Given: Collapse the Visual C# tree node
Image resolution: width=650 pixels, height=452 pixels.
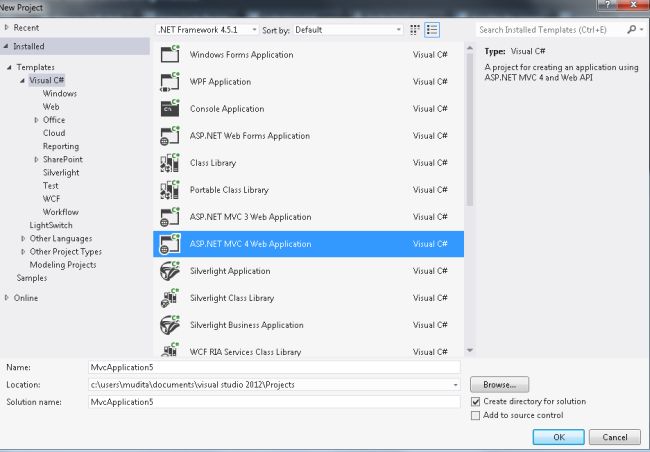Looking at the screenshot, I should [x=22, y=80].
